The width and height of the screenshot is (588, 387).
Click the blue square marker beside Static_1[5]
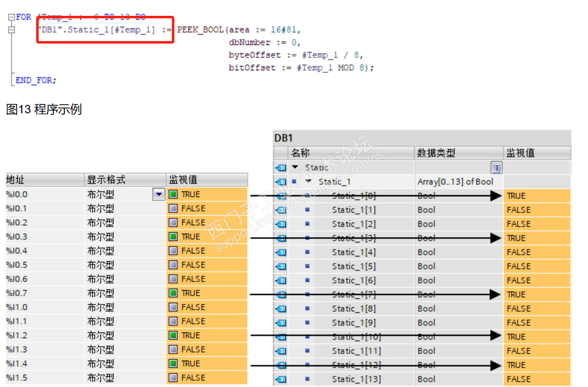(x=308, y=266)
